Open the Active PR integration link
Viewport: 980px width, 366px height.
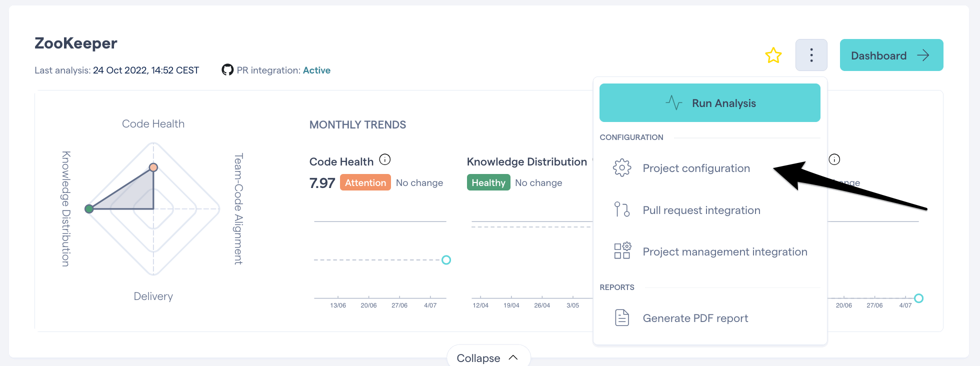(316, 70)
